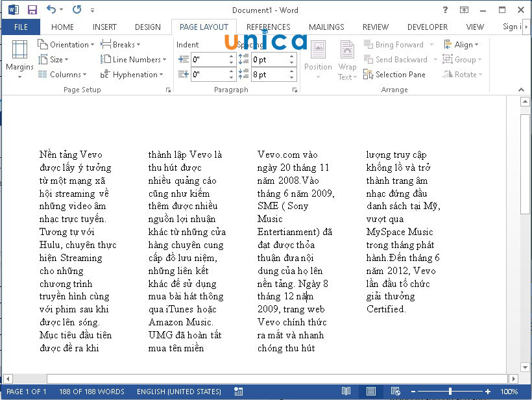The width and height of the screenshot is (532, 400).
Task: Click horizontal scrollbar right arrow
Action: coord(513,379)
